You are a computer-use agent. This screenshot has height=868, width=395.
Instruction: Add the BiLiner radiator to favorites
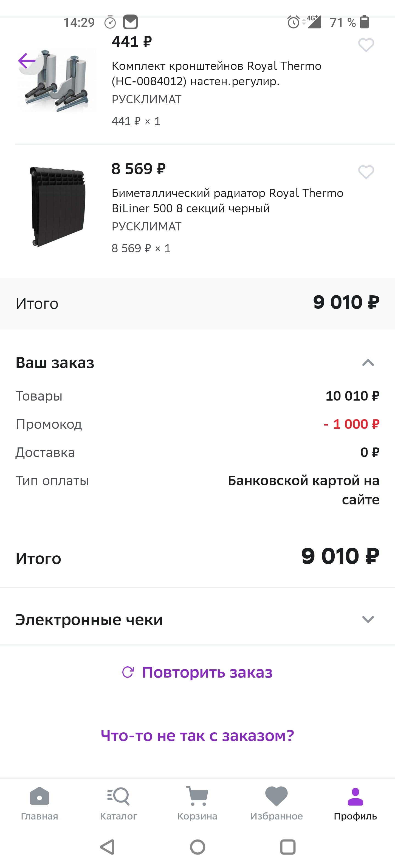click(366, 172)
